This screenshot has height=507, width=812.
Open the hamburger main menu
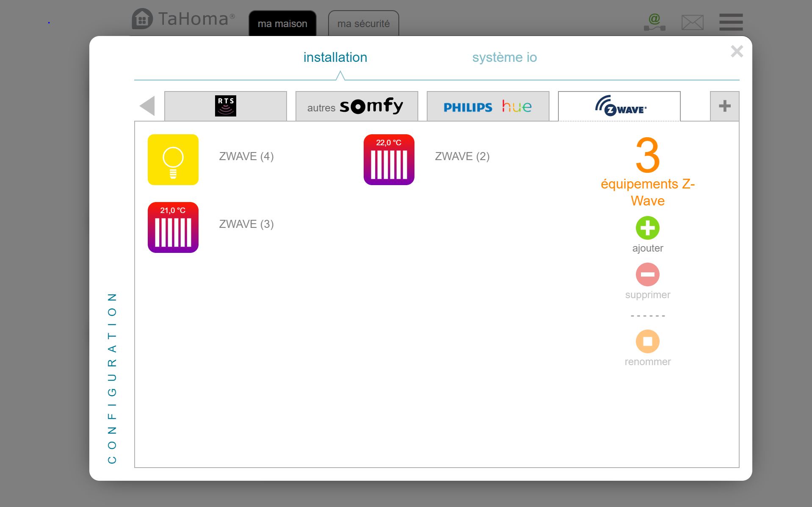(x=731, y=22)
